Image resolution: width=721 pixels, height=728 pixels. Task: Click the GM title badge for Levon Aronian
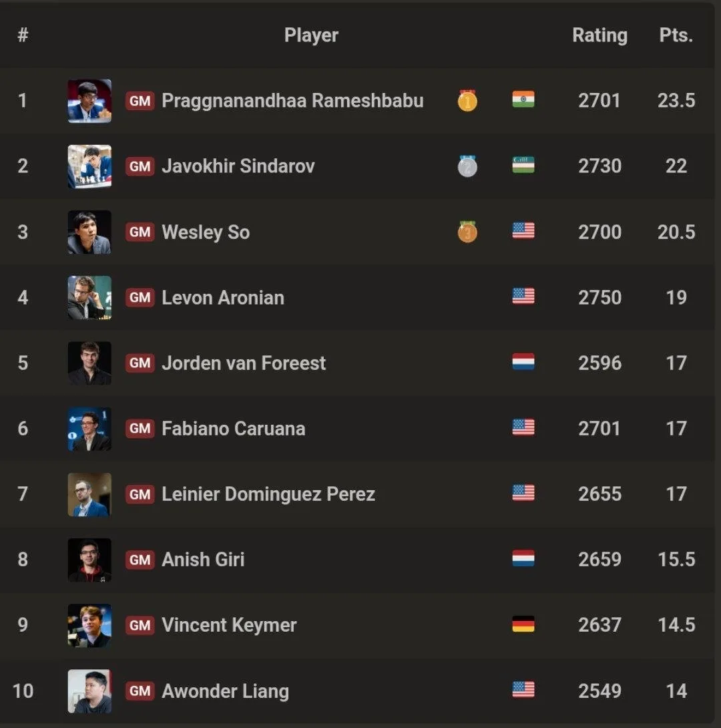click(140, 298)
